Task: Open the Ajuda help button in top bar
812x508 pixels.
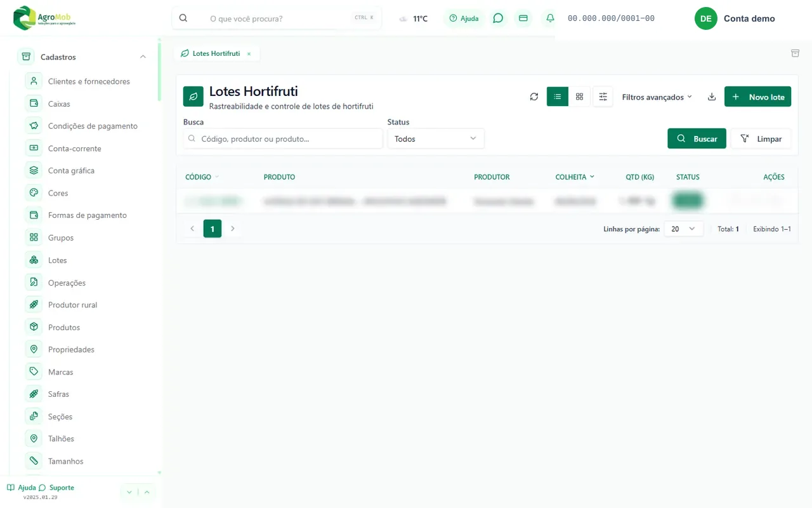Action: (464, 18)
